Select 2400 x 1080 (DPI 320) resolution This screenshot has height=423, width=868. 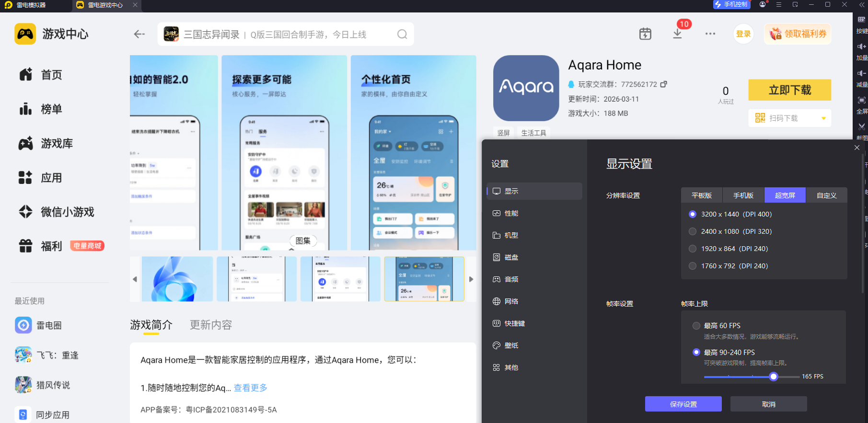[693, 231]
